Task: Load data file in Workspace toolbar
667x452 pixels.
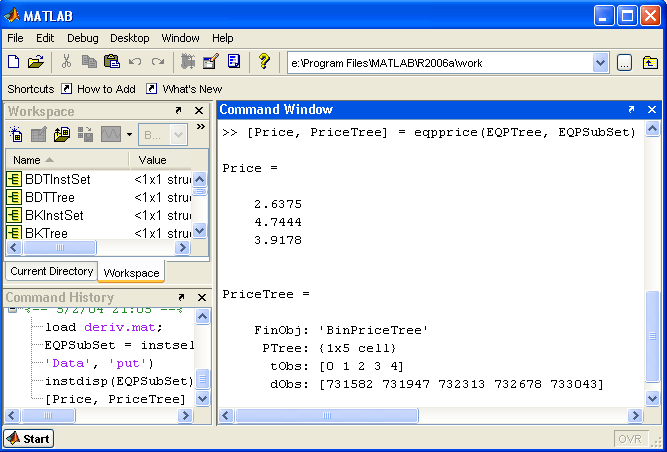Action: coord(62,134)
